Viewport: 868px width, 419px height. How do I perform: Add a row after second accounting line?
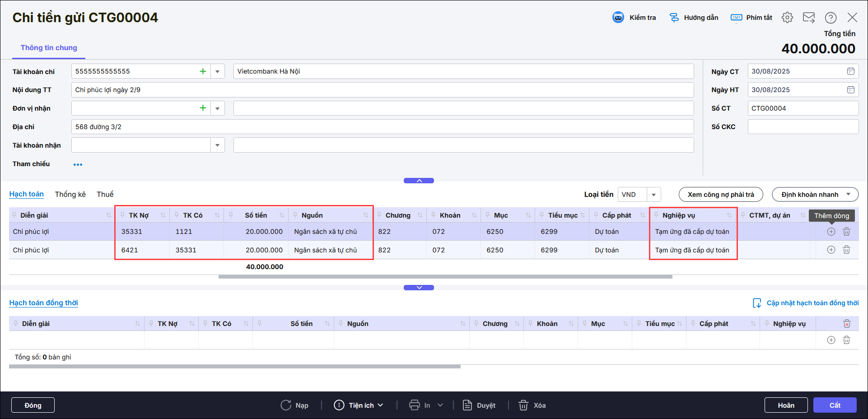831,250
